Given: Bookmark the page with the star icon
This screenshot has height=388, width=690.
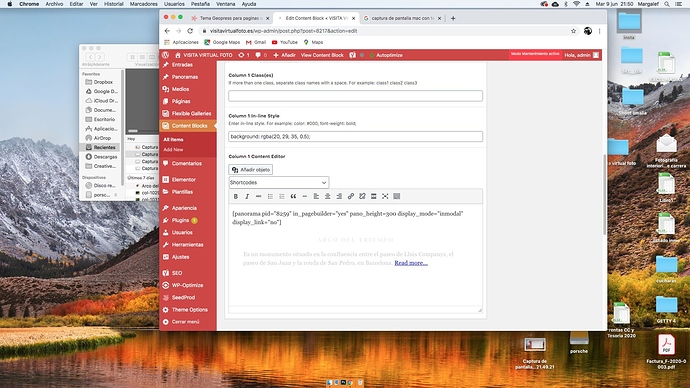Looking at the screenshot, I should 573,31.
